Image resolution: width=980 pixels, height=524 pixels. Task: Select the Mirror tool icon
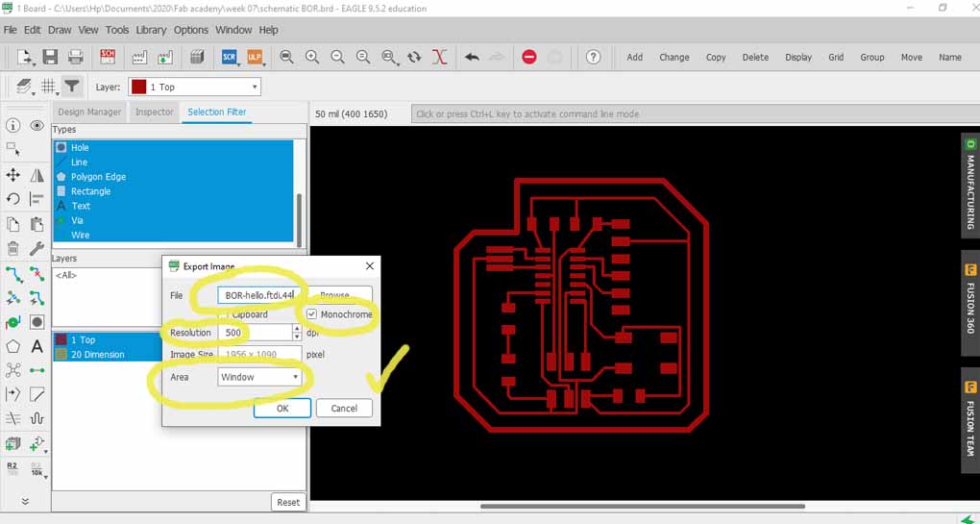(37, 174)
